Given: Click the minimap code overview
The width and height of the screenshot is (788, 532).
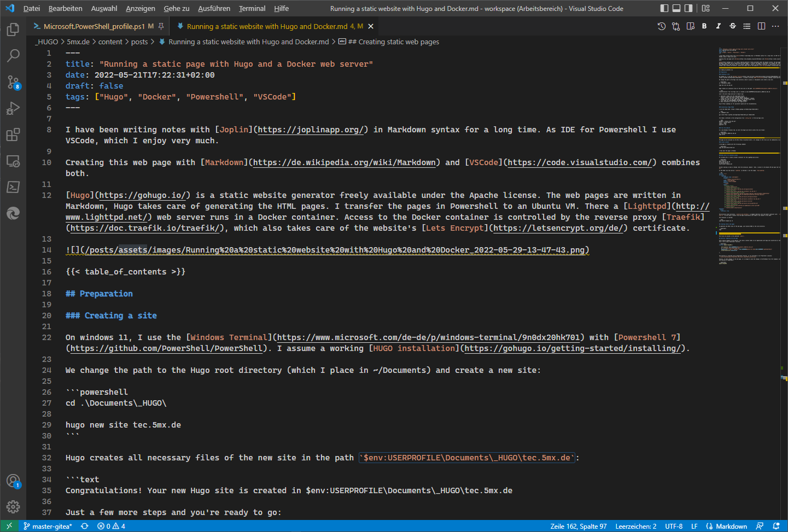Looking at the screenshot, I should (x=749, y=156).
